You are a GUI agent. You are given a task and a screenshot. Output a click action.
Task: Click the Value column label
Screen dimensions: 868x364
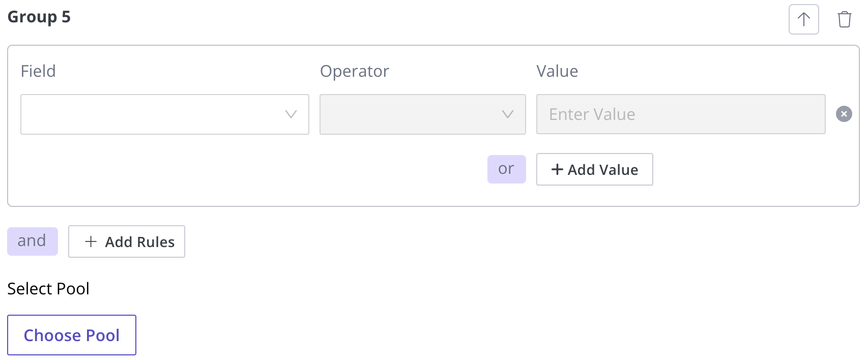[557, 71]
